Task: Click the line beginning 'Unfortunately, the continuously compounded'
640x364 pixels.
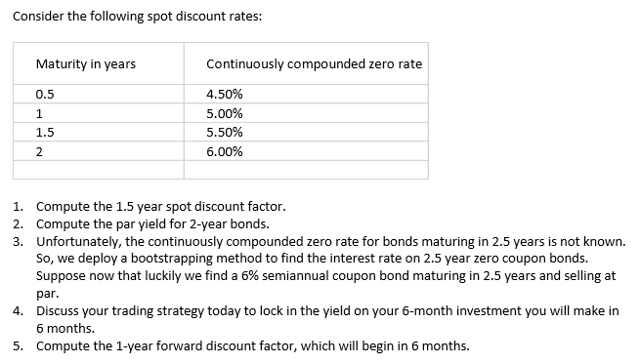Action: click(x=330, y=242)
